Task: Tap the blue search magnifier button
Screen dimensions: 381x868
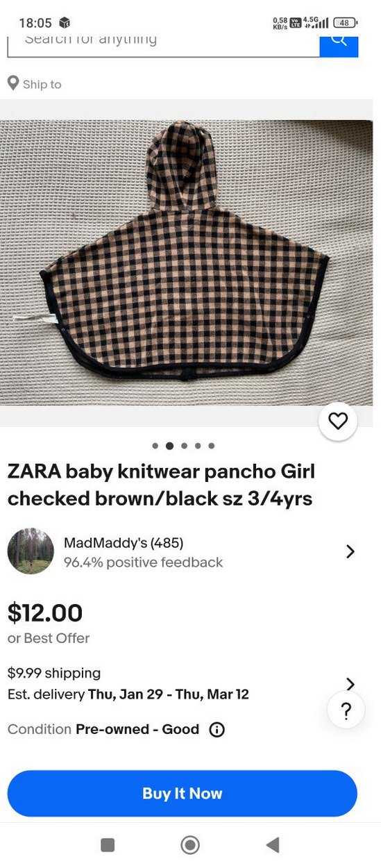Action: (339, 43)
